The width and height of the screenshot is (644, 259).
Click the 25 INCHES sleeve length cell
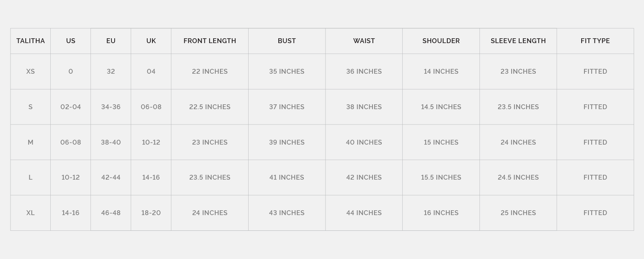tap(518, 213)
